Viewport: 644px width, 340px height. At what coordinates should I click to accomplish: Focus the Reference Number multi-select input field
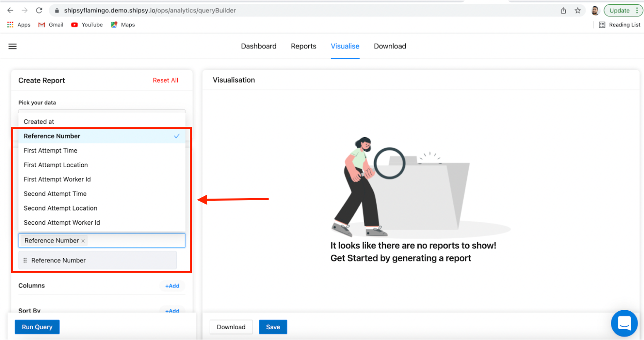(x=135, y=241)
